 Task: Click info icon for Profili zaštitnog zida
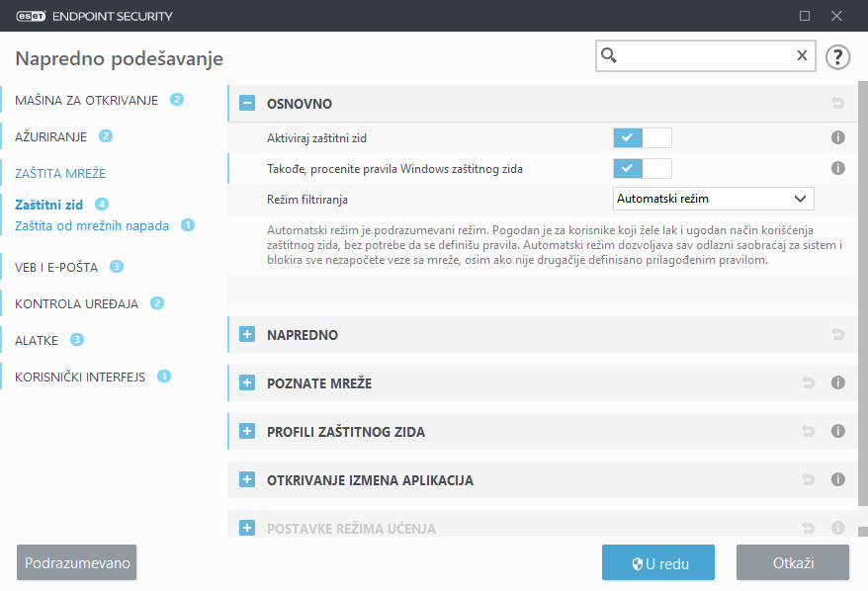[x=837, y=431]
